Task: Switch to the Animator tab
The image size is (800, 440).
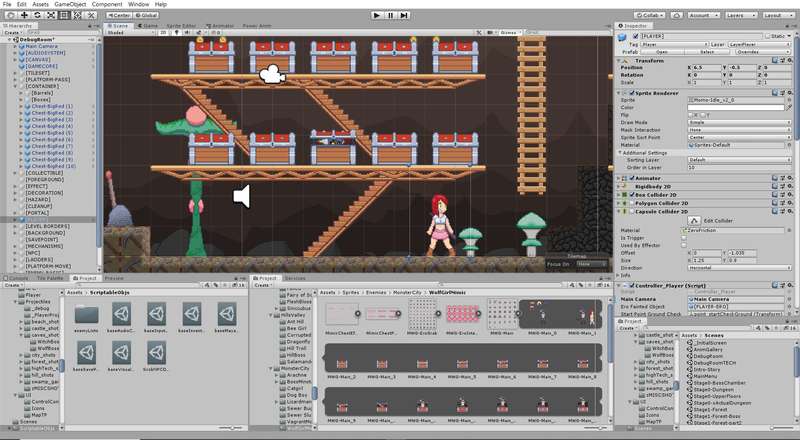Action: coord(220,26)
